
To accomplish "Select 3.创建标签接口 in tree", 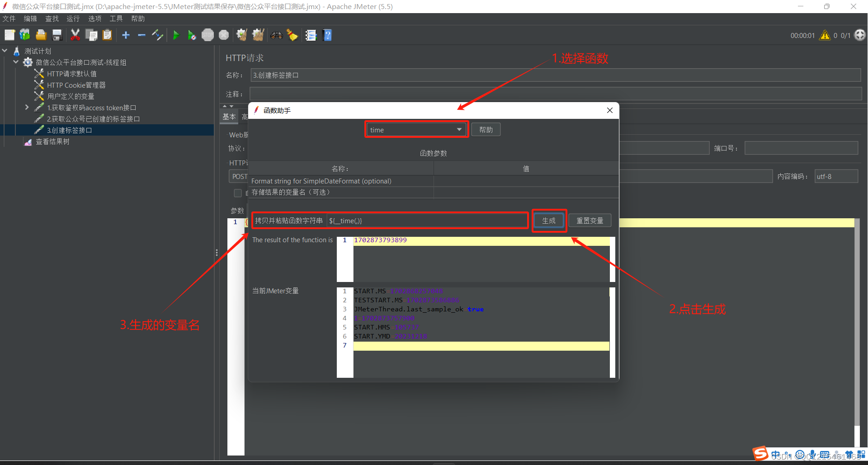I will (69, 130).
